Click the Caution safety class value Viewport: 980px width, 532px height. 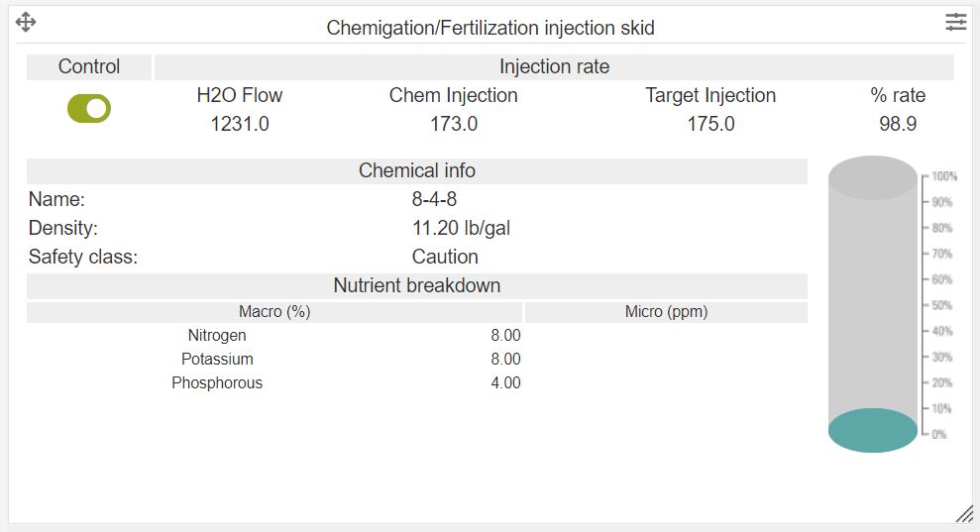tap(445, 257)
